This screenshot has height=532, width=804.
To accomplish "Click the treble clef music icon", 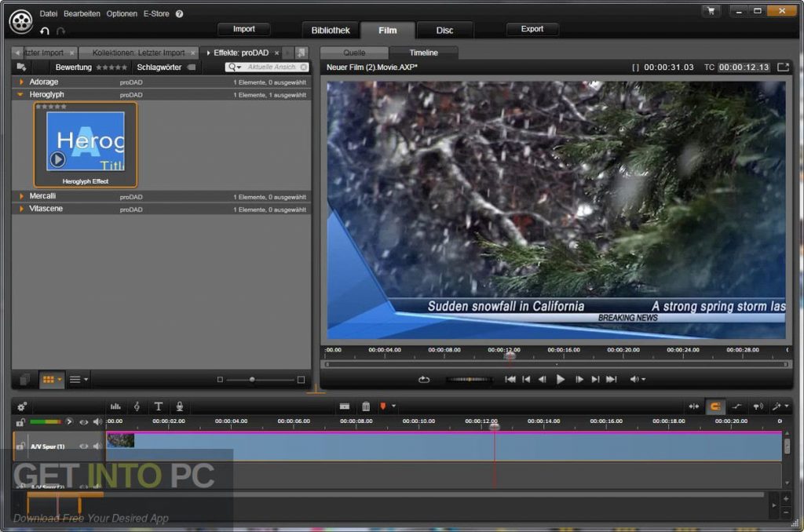I will coord(137,406).
